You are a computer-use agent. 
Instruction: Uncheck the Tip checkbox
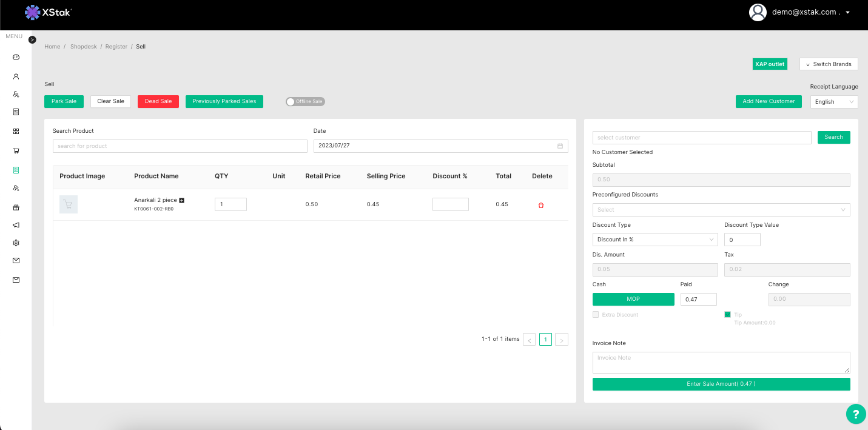tap(727, 315)
